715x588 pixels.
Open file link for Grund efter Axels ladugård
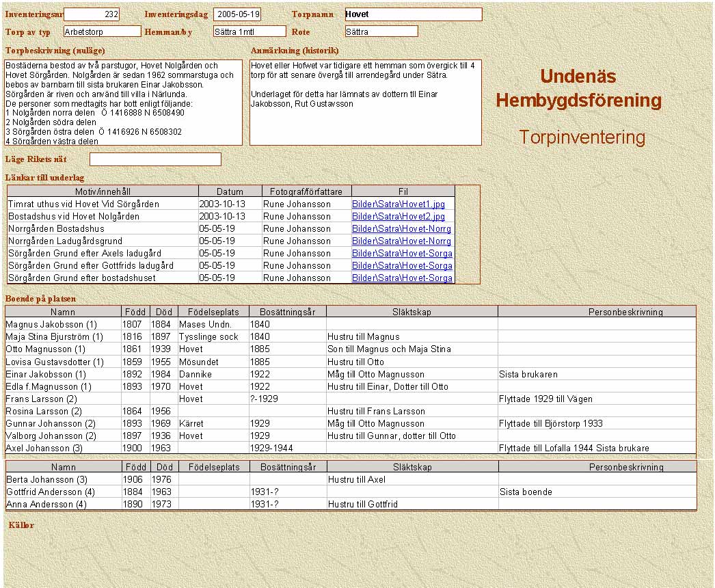pos(402,253)
